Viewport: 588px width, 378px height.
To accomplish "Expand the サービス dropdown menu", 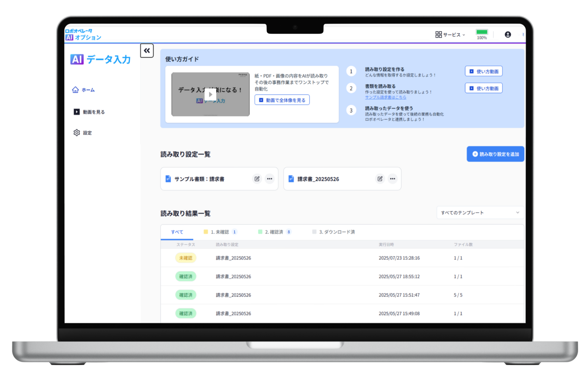I will click(450, 34).
